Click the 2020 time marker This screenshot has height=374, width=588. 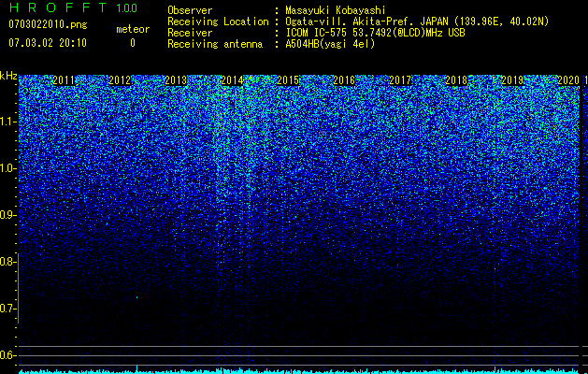coord(568,80)
